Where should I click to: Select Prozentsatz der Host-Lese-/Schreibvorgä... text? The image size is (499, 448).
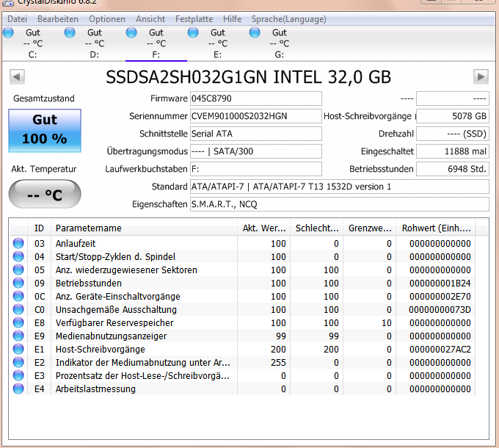pos(142,376)
